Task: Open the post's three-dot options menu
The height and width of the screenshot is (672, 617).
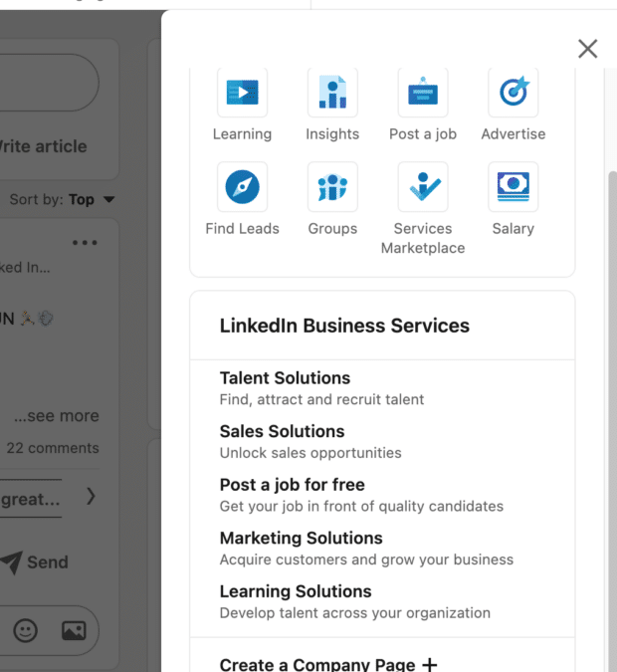Action: (x=85, y=243)
